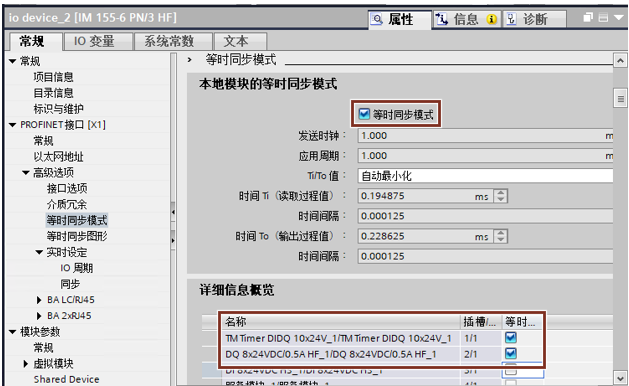Expand the BA LC/RJ45 node
This screenshot has height=386, width=629.
pyautogui.click(x=39, y=300)
